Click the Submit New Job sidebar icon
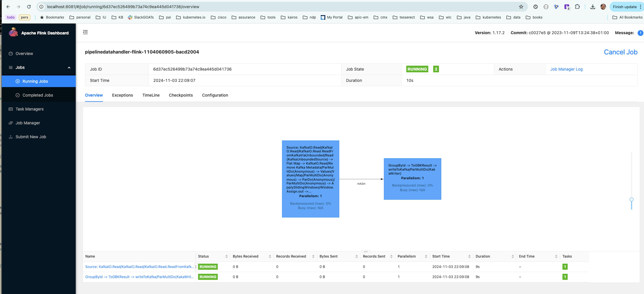 11,137
